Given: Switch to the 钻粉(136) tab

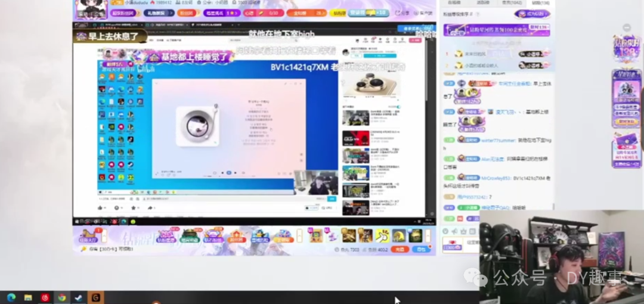Looking at the screenshot, I should (x=540, y=2).
